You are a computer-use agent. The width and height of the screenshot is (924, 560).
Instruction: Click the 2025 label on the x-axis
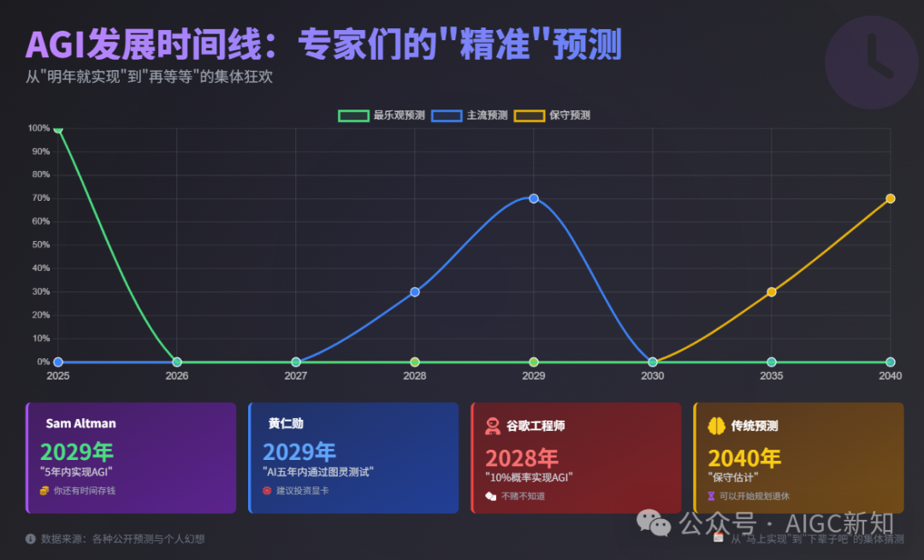click(57, 375)
